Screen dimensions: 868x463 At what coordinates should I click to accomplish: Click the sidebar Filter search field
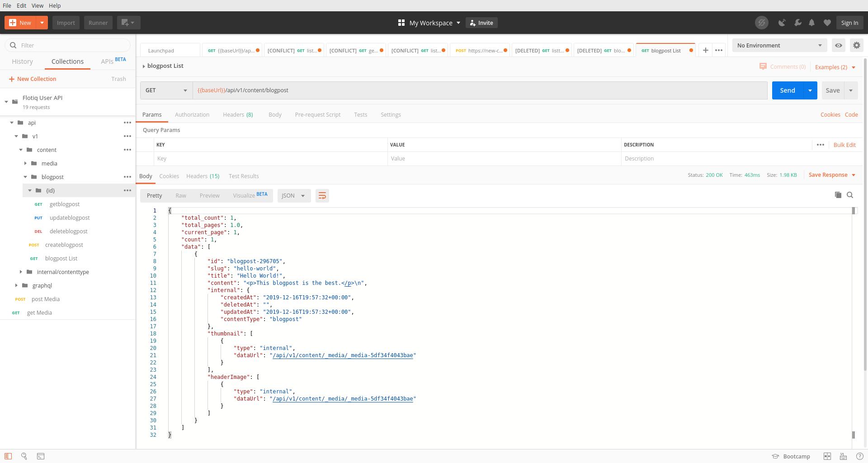click(68, 45)
